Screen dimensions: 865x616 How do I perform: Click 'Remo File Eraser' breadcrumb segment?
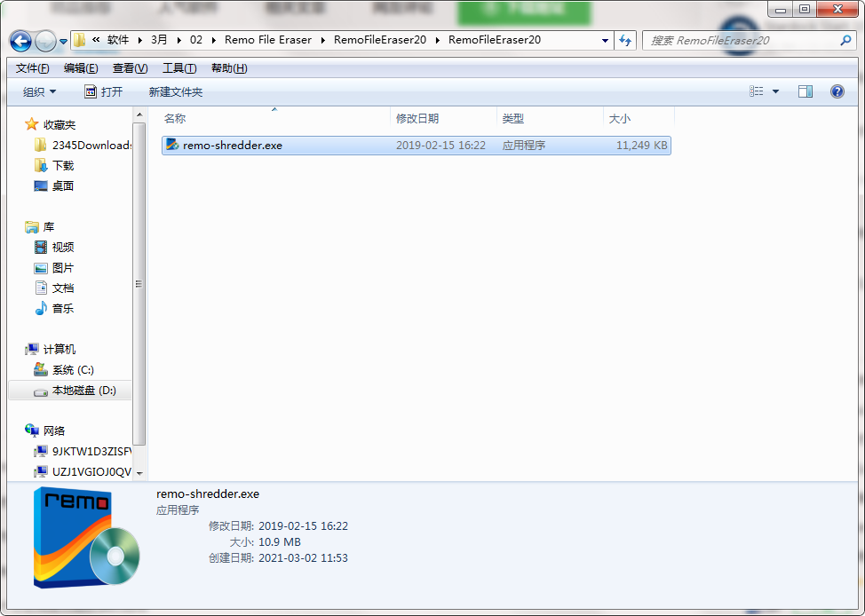pos(268,40)
